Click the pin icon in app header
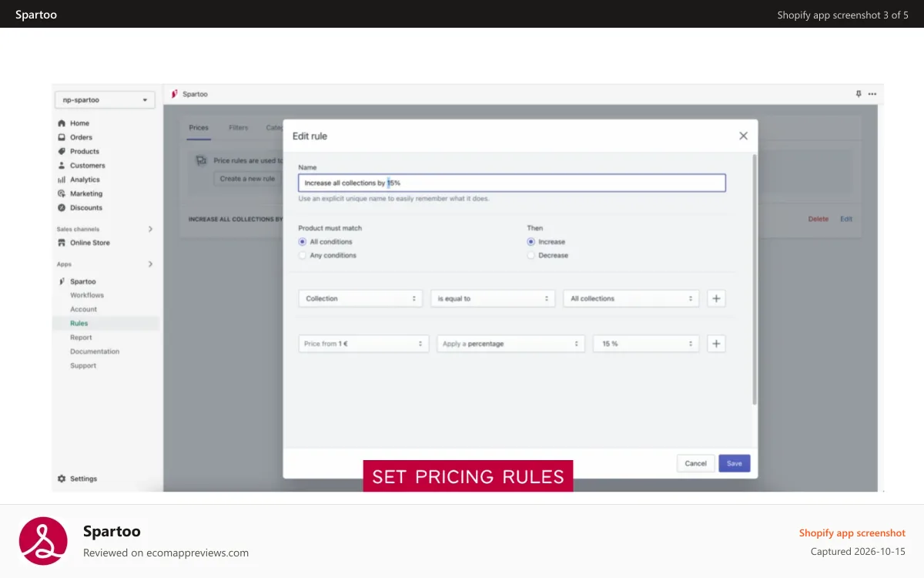 click(x=859, y=94)
